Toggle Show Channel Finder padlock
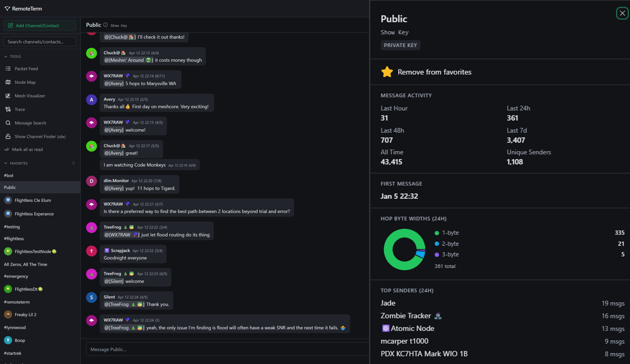 pos(8,136)
